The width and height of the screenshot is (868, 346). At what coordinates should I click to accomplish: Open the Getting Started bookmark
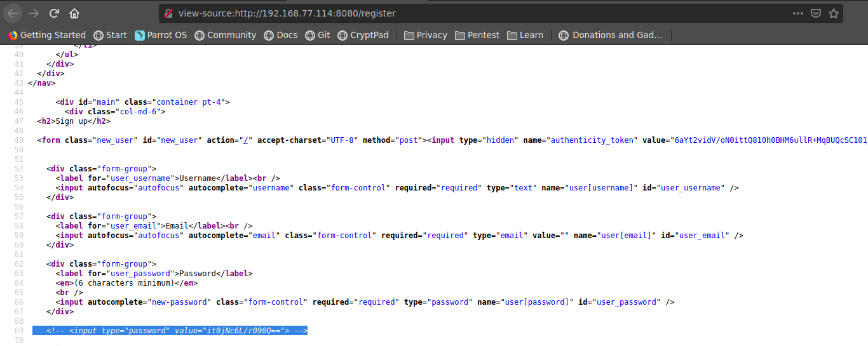(x=47, y=35)
